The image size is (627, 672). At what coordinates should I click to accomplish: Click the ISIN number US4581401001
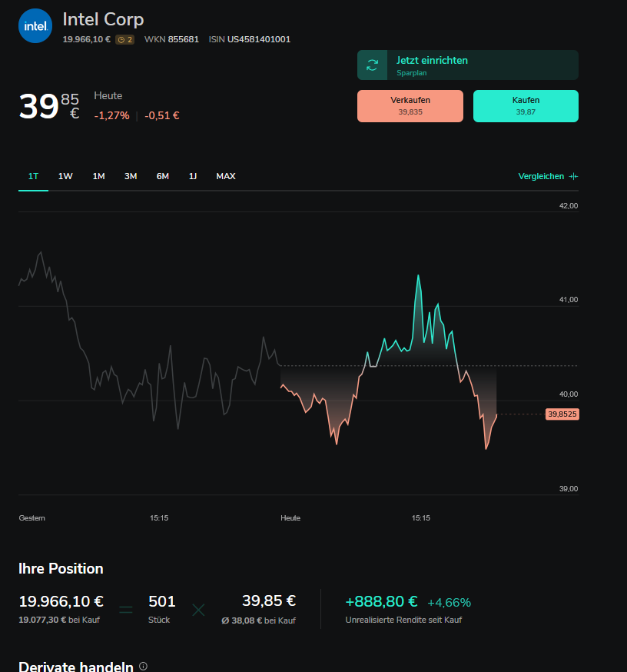(258, 39)
